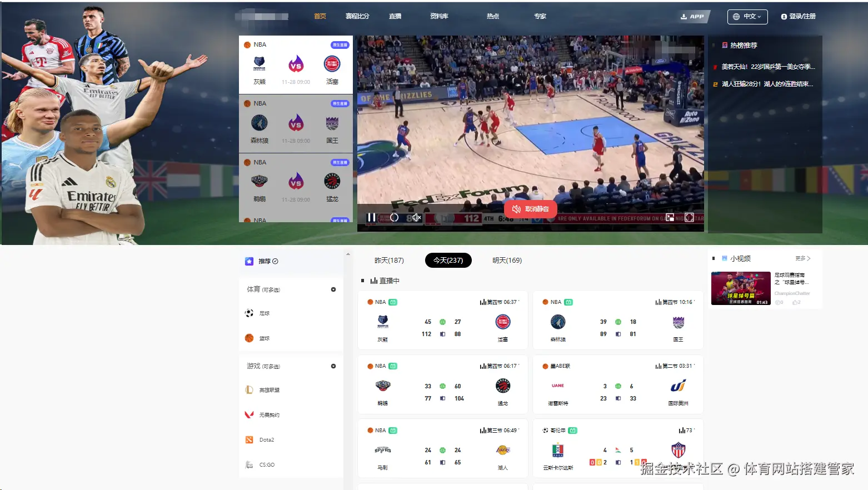This screenshot has height=490, width=868.
Task: Click the green live icon on the 哥伦甲 match card
Action: coord(573,431)
